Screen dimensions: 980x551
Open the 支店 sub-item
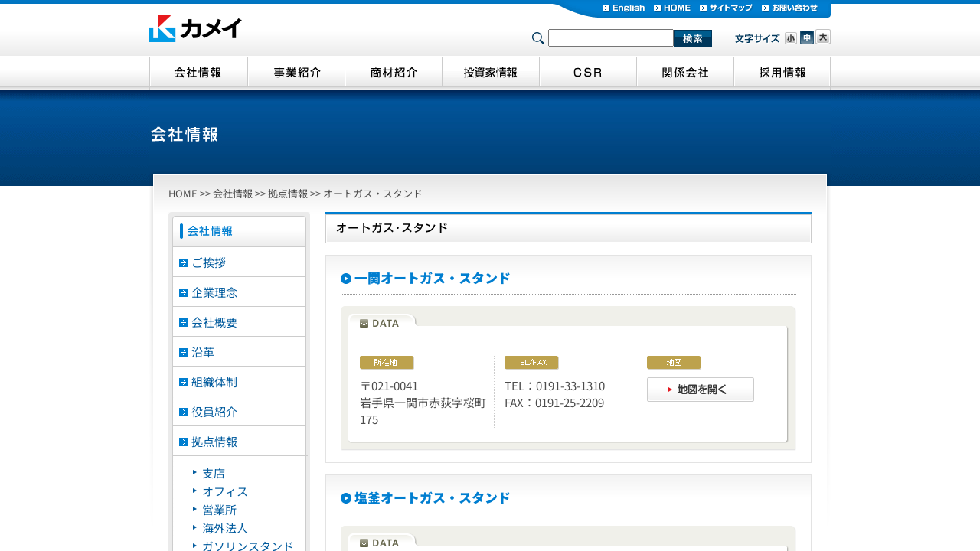[214, 473]
